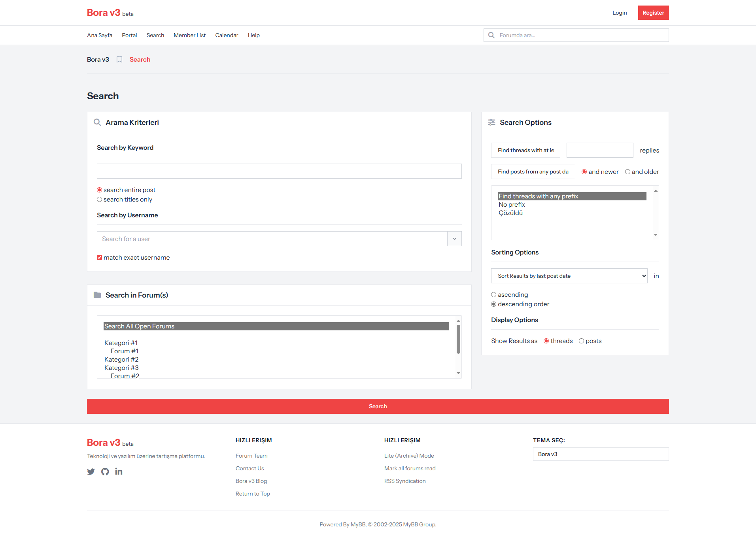The height and width of the screenshot is (541, 756).
Task: Go to the Calendar menu item
Action: (227, 35)
